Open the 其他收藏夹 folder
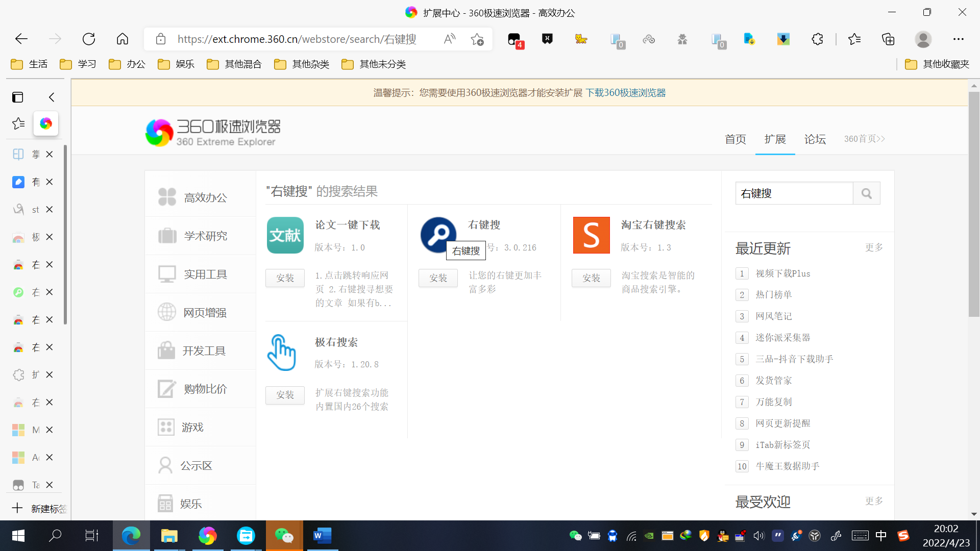The height and width of the screenshot is (551, 980). tap(937, 64)
